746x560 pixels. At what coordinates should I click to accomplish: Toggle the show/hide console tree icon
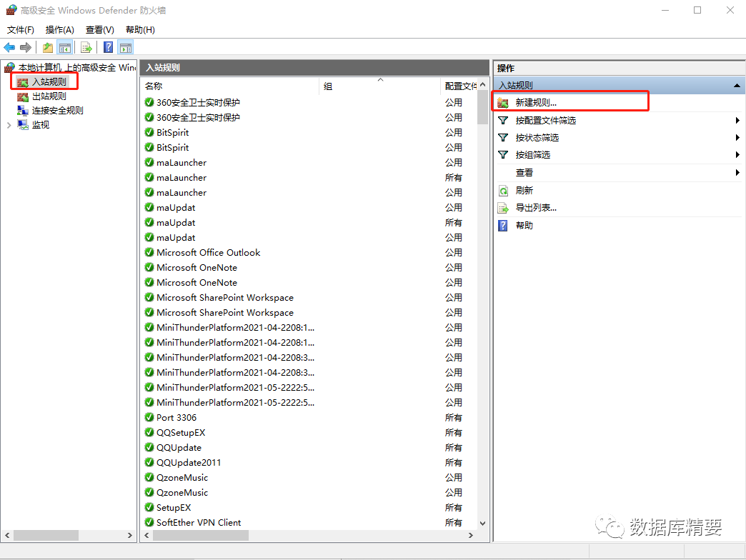65,48
